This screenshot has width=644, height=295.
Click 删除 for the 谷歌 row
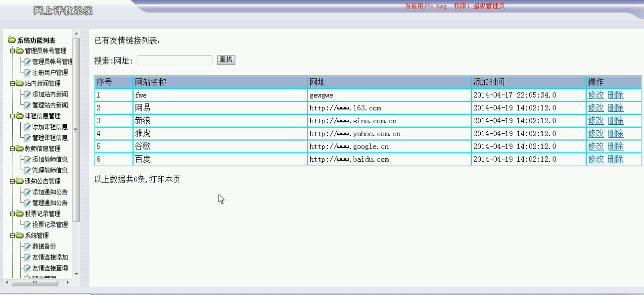coord(615,147)
